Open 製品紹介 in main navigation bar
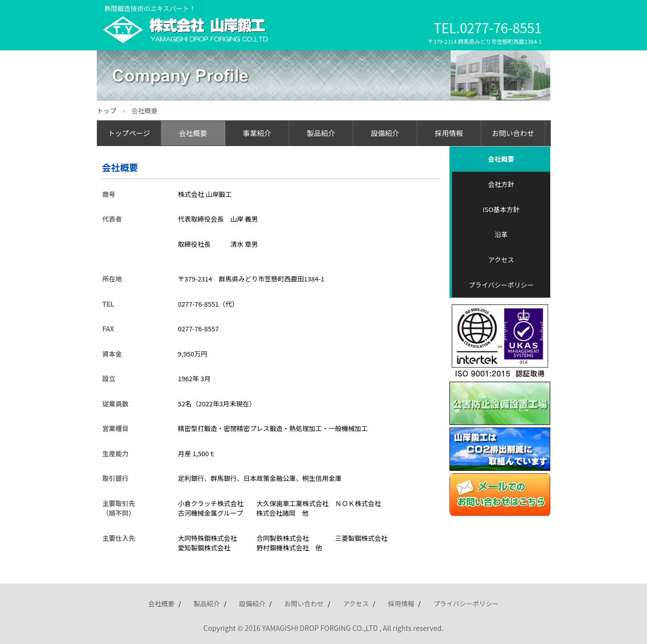647x644 pixels. tap(321, 133)
